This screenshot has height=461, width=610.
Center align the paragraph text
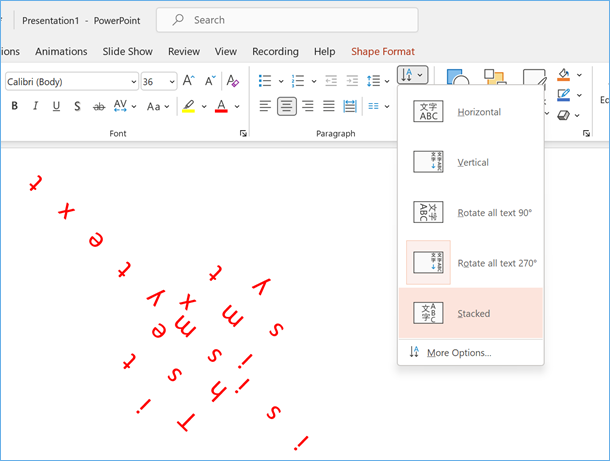click(287, 106)
